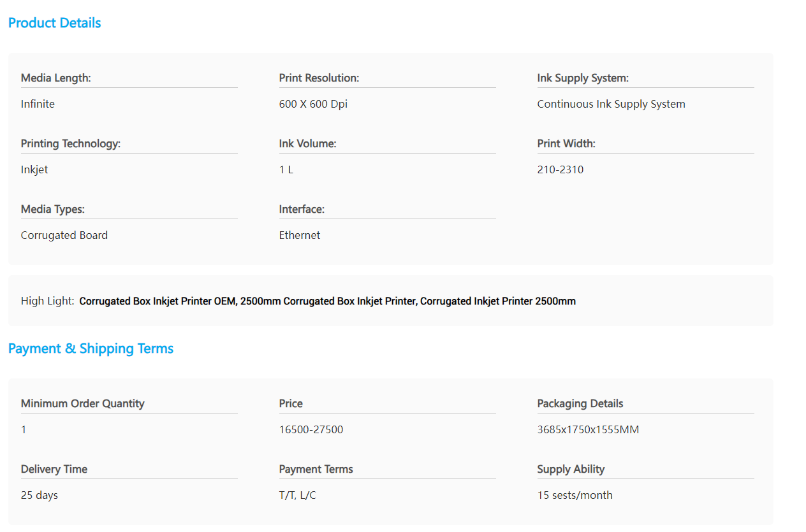
Task: Select the 16500-27500 price value
Action: (x=311, y=429)
